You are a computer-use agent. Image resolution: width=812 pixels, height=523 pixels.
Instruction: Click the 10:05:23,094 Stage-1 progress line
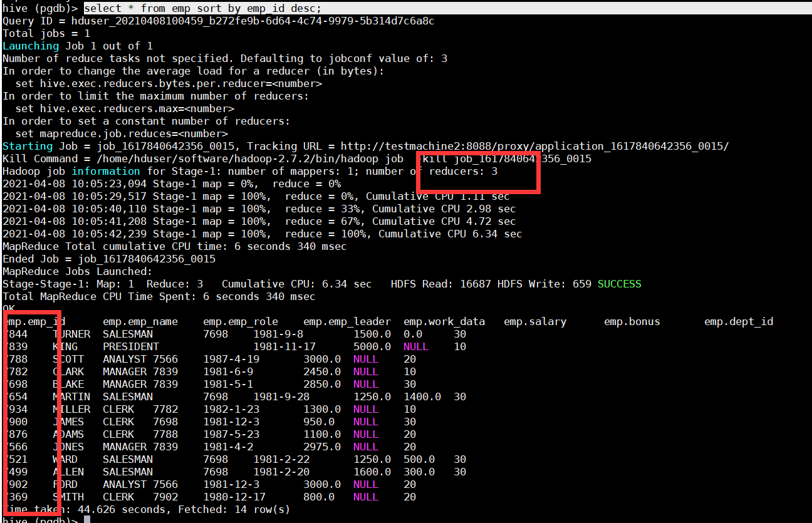172,184
